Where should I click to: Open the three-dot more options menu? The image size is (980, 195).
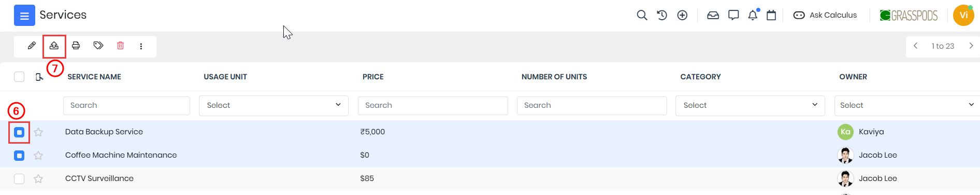[141, 46]
